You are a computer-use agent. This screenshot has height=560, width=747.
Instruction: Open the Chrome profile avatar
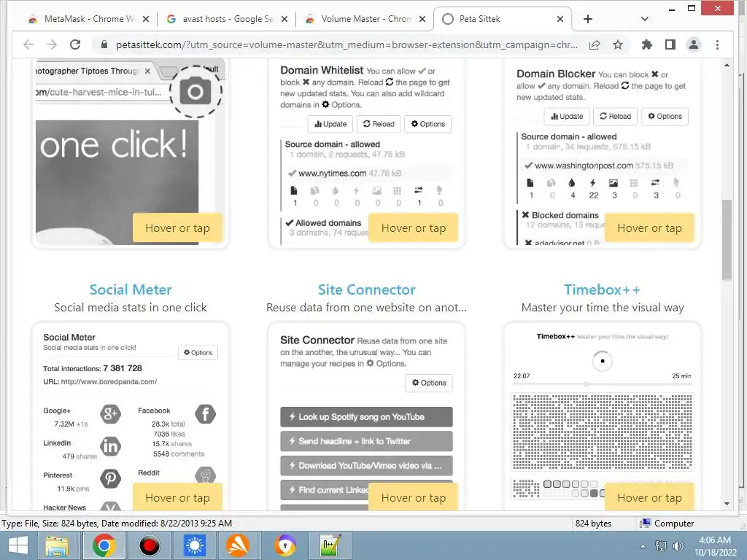pyautogui.click(x=694, y=44)
